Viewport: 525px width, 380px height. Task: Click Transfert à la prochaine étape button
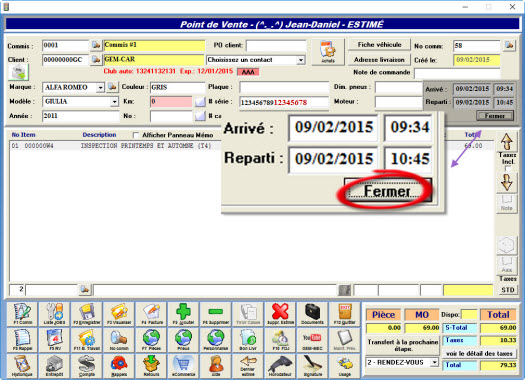tap(403, 345)
